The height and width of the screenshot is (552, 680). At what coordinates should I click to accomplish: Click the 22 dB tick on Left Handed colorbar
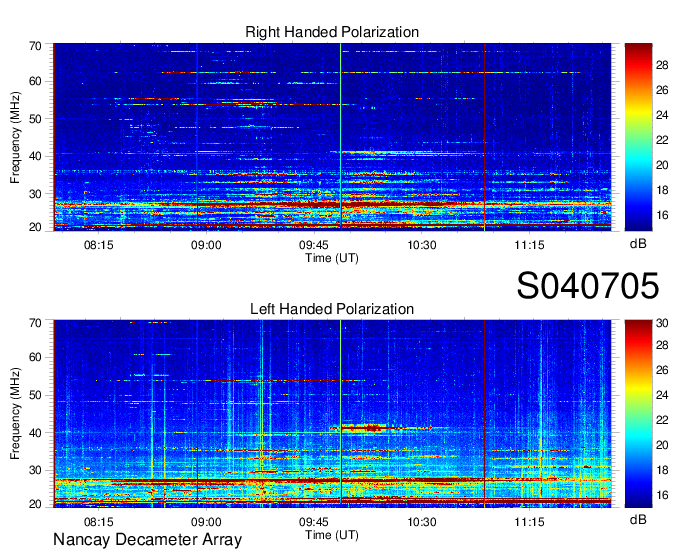662,420
